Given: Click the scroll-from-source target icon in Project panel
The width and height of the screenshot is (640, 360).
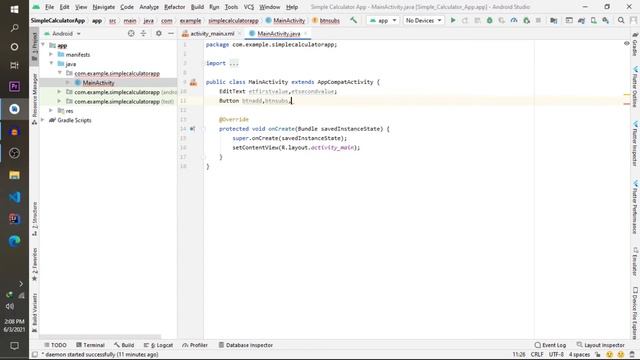Looking at the screenshot, I should click(131, 33).
